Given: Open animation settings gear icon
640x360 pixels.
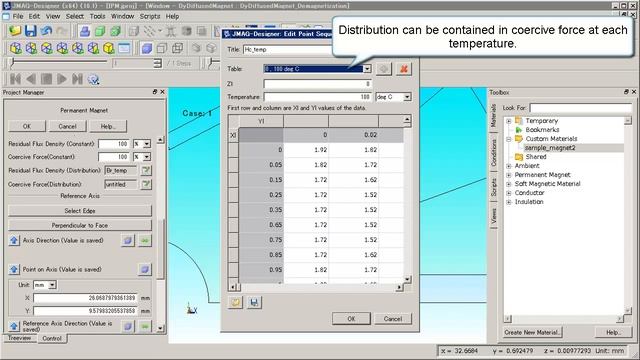Looking at the screenshot, I should pyautogui.click(x=93, y=79).
